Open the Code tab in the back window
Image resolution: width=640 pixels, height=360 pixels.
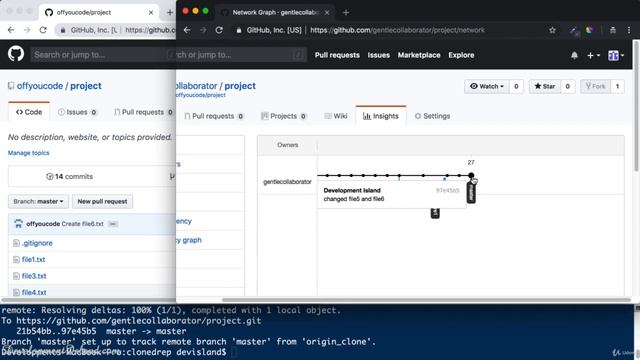[x=29, y=112]
